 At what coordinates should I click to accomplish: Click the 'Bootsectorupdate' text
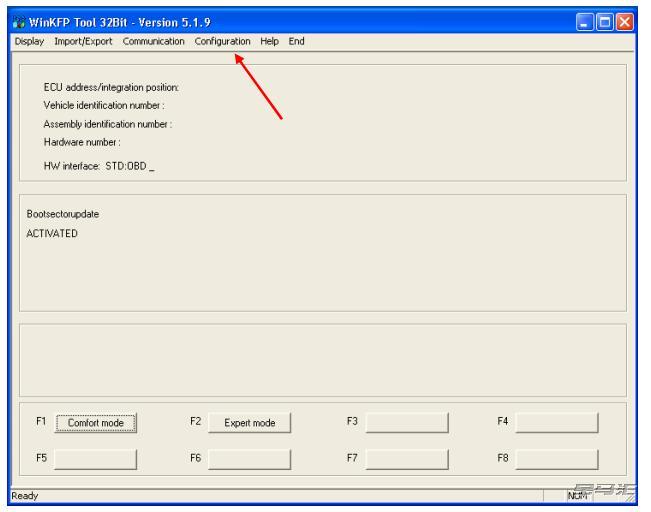coord(63,214)
